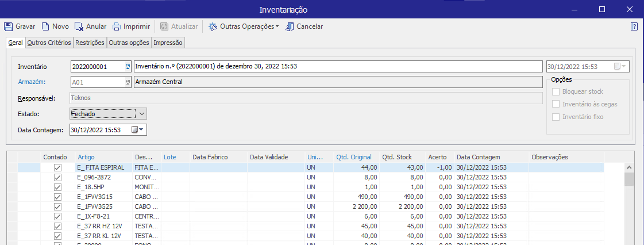Uncheck Contado checkbox for E_096-2872 row
Image resolution: width=644 pixels, height=245 pixels.
57,177
